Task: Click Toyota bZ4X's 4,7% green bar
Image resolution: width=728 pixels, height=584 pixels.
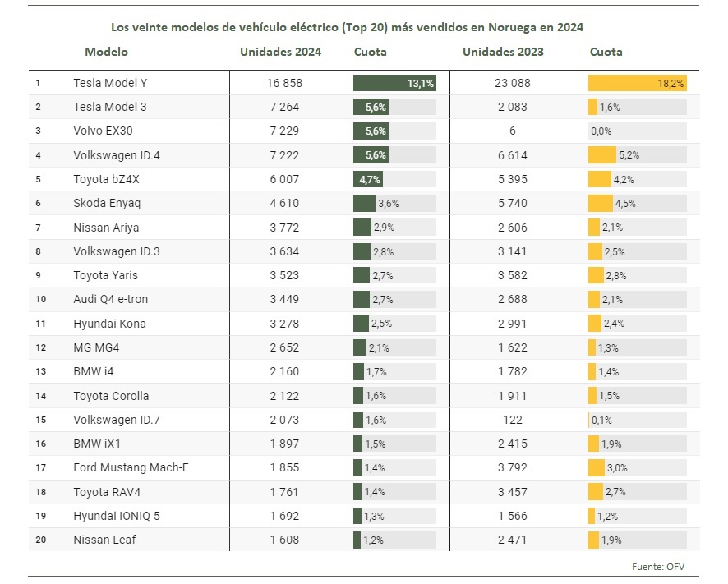Action: coord(368,179)
